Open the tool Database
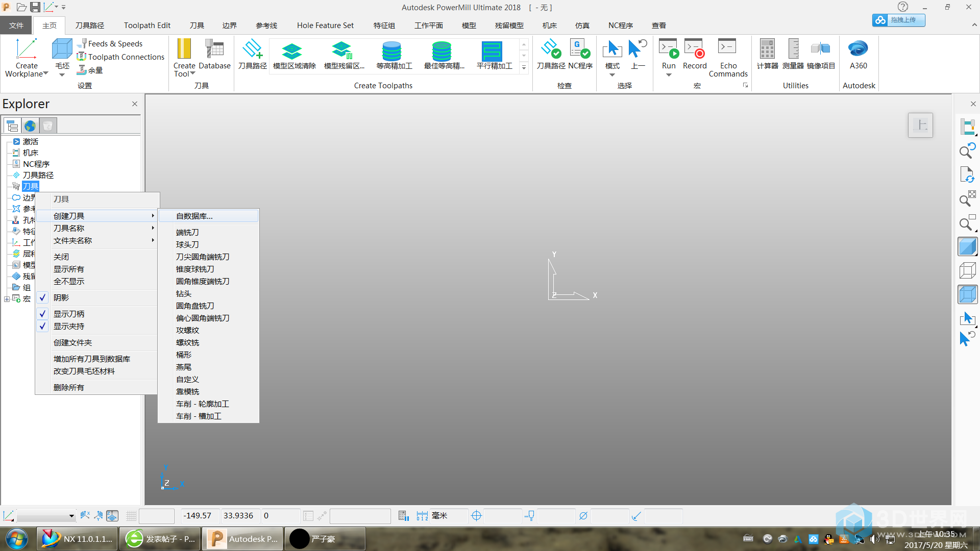The height and width of the screenshot is (551, 980). [x=214, y=54]
